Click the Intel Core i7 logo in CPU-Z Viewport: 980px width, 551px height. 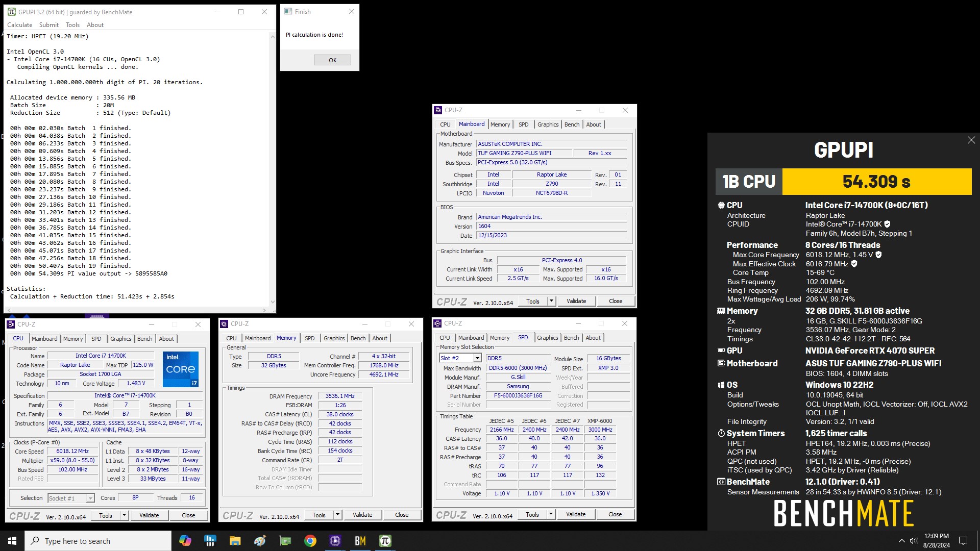click(181, 369)
